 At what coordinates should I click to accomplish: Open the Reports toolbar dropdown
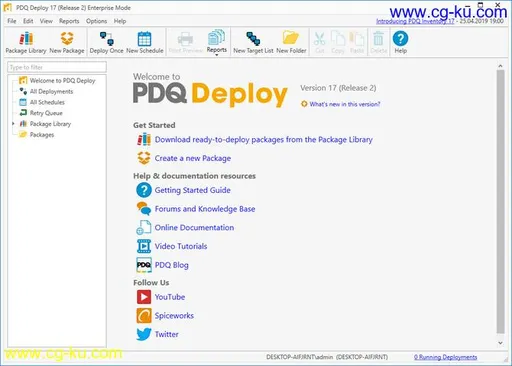[217, 42]
